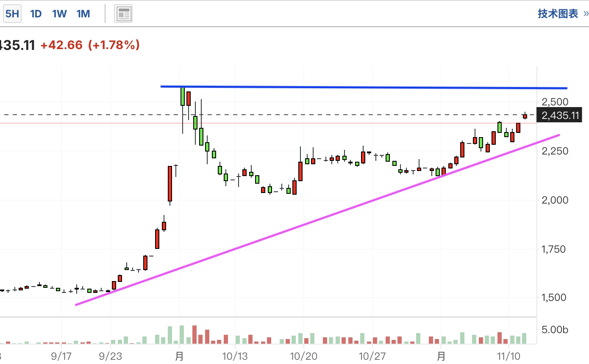
Task: Click the 10/20 date label
Action: [303, 356]
